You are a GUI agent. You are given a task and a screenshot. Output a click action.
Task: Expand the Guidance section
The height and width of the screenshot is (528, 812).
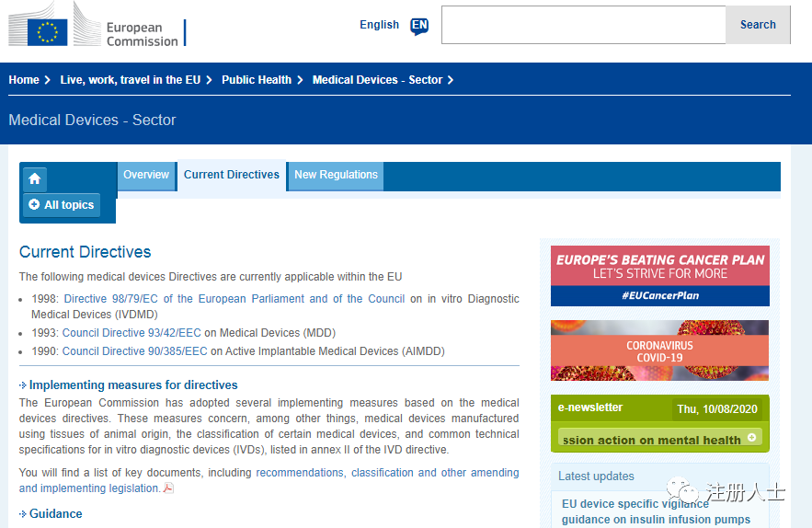pos(55,514)
